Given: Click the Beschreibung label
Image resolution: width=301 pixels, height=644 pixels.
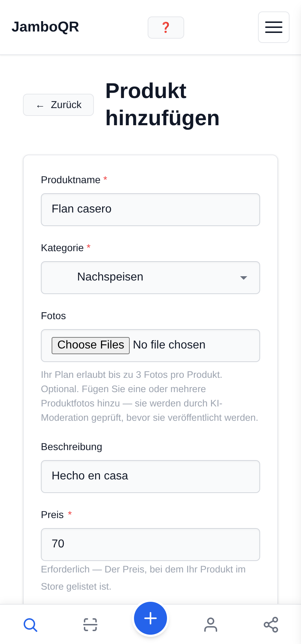Looking at the screenshot, I should (72, 447).
